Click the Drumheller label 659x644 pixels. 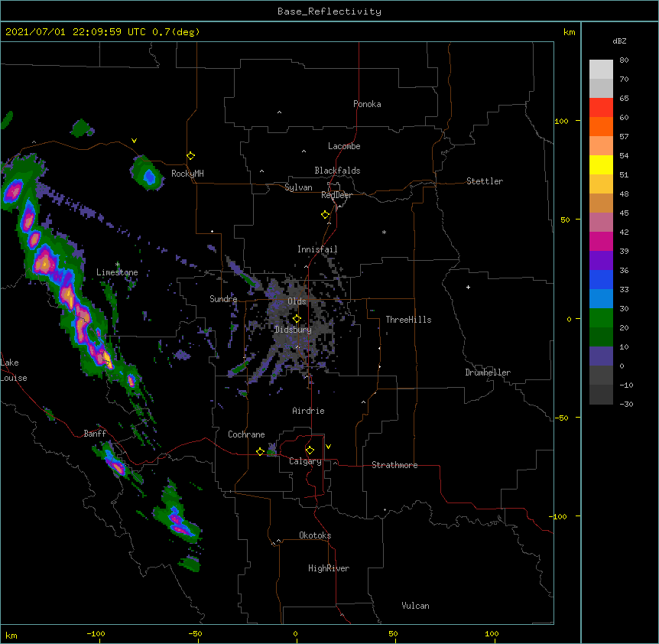pyautogui.click(x=488, y=372)
